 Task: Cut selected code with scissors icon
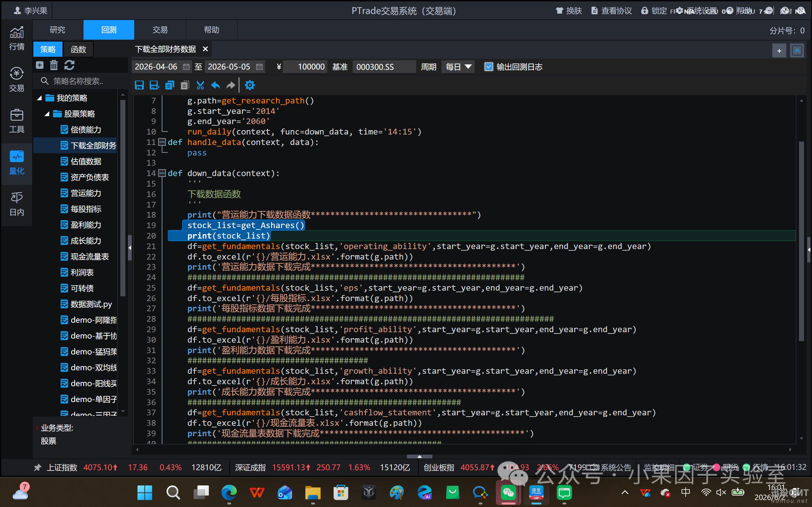200,85
